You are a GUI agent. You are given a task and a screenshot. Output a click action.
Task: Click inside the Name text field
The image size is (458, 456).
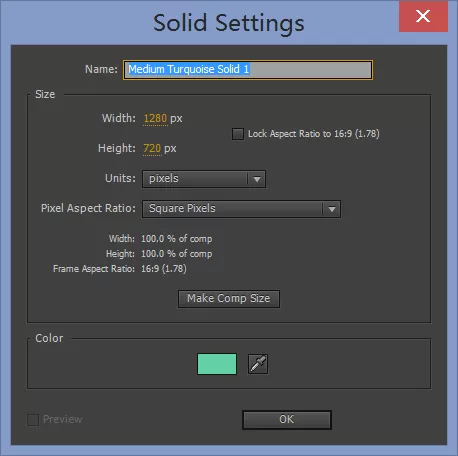coord(248,70)
